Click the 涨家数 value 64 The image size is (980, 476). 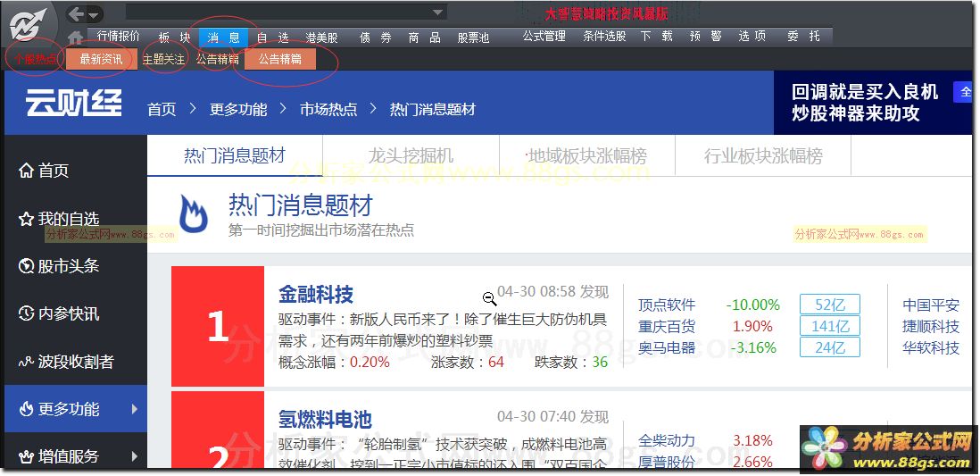coord(496,363)
